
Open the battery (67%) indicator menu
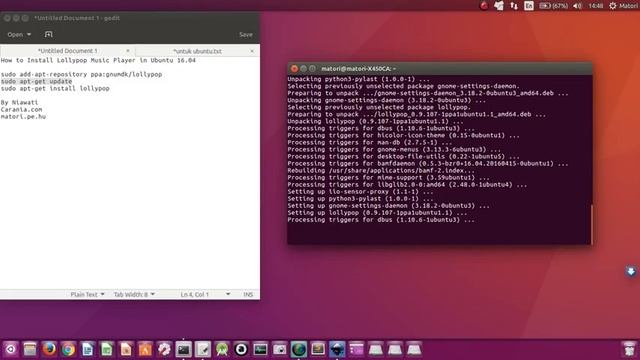pos(553,6)
